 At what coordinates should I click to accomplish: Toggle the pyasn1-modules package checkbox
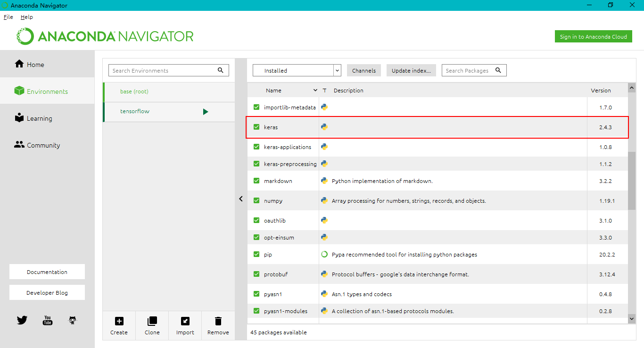[256, 311]
